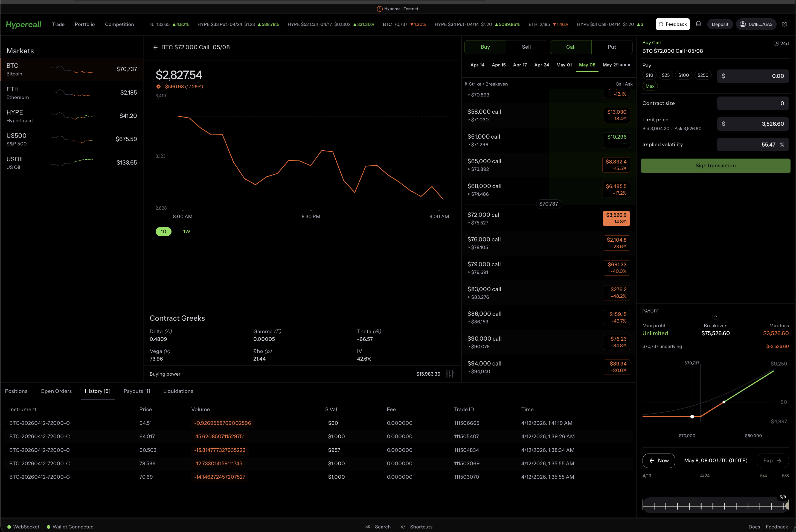Click the Limit price input field

(x=753, y=124)
